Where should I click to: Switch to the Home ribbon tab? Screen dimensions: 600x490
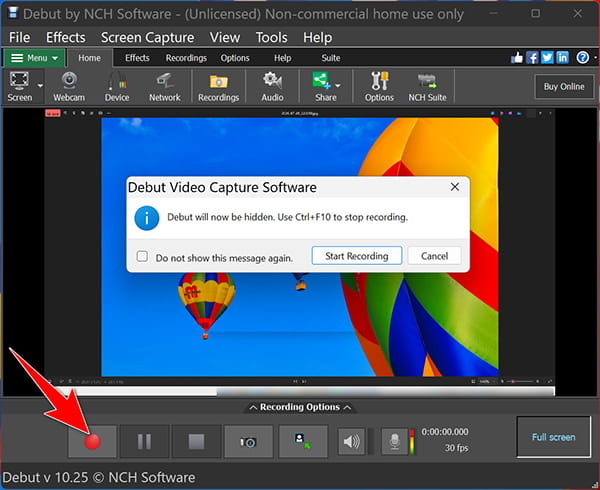[x=90, y=58]
